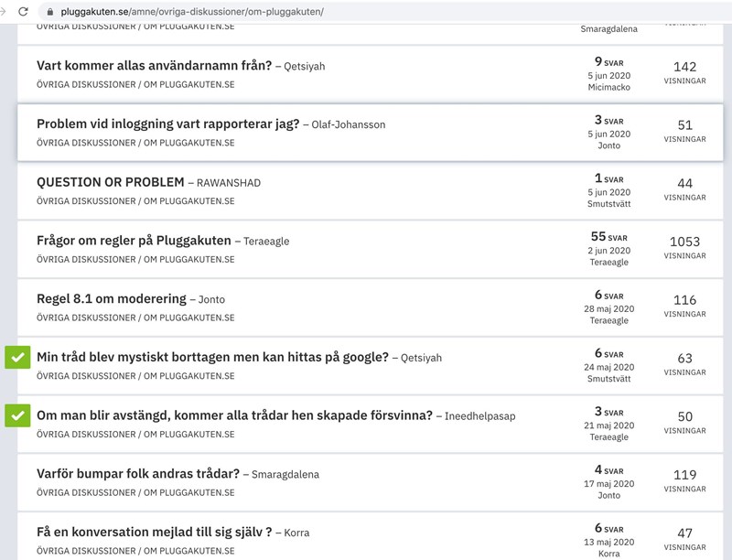The width and height of the screenshot is (732, 560).
Task: Reload the page with browser refresh icon
Action: coord(24,12)
